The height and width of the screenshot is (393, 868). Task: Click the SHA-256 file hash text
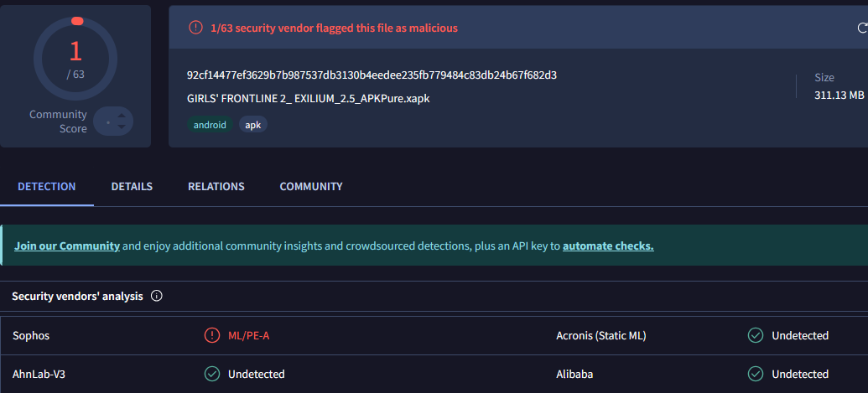pyautogui.click(x=372, y=75)
